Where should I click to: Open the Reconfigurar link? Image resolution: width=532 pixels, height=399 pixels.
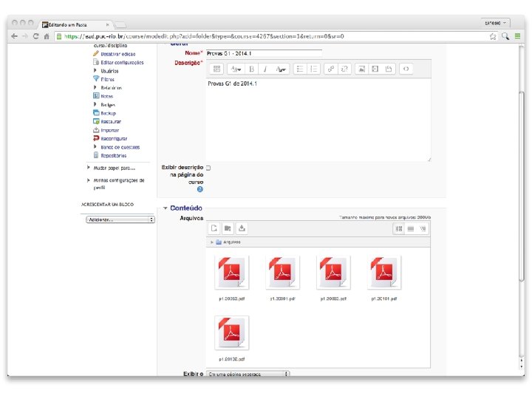[x=114, y=139]
